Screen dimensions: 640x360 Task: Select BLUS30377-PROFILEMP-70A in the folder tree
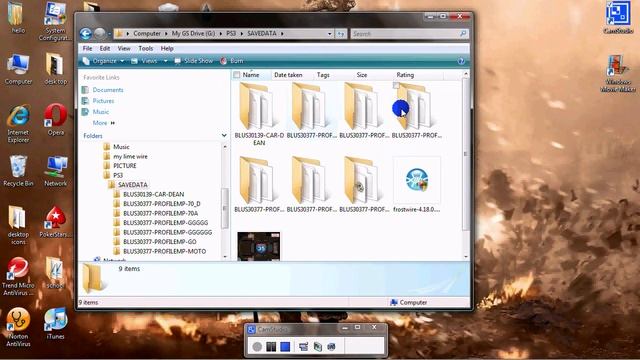tap(160, 213)
